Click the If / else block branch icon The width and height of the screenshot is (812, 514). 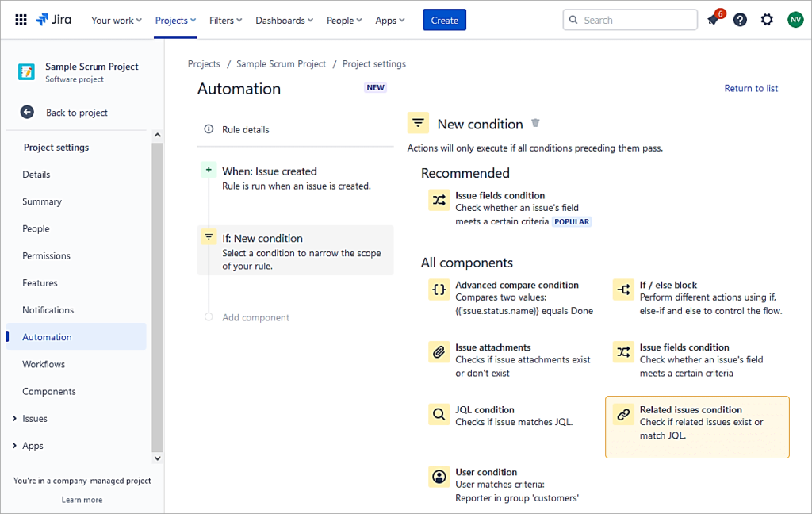(623, 290)
